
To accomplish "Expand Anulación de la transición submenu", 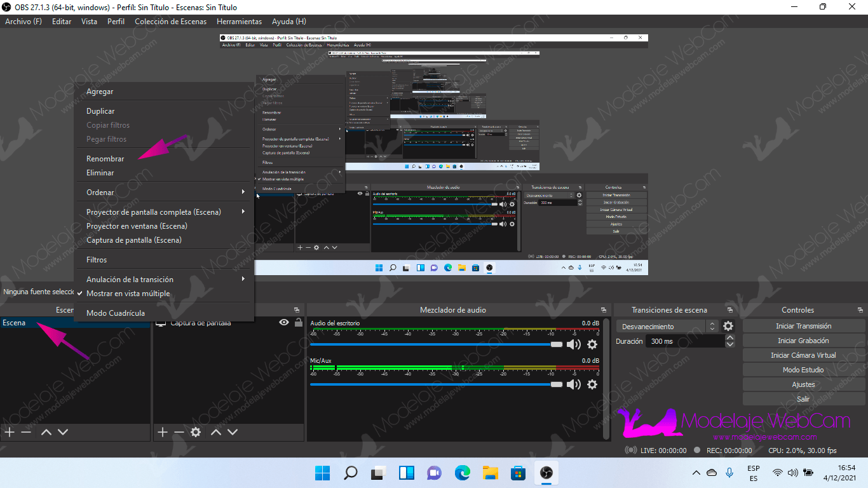I will click(165, 280).
